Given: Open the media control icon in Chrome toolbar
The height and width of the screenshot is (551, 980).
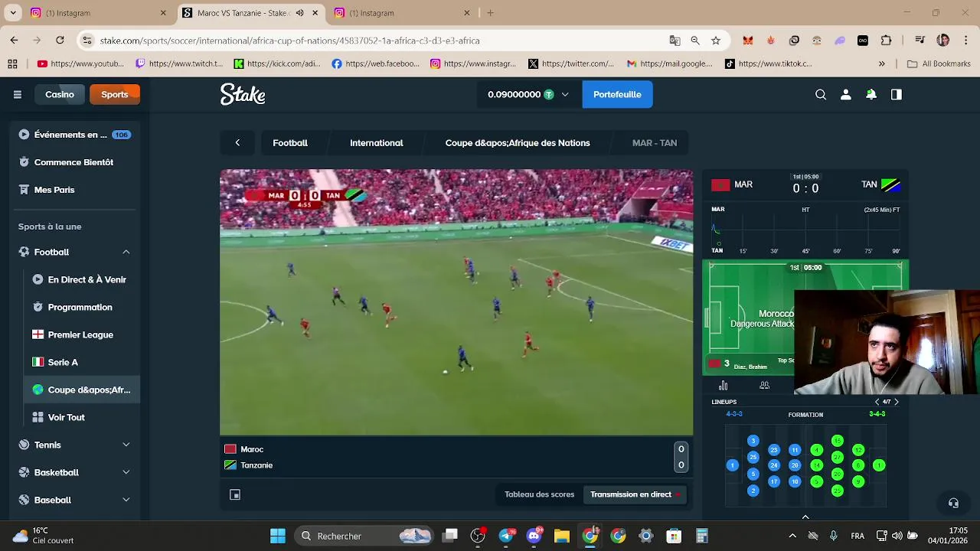Looking at the screenshot, I should point(920,41).
